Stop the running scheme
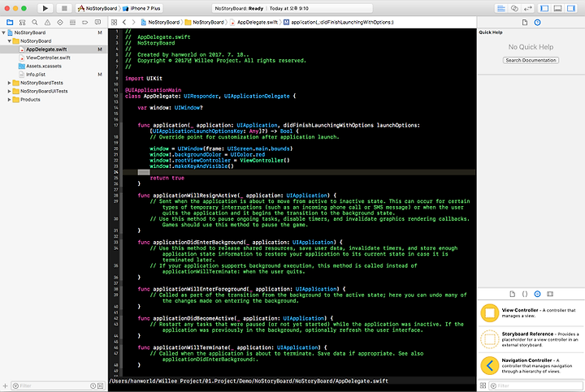585x392 pixels. tap(64, 8)
